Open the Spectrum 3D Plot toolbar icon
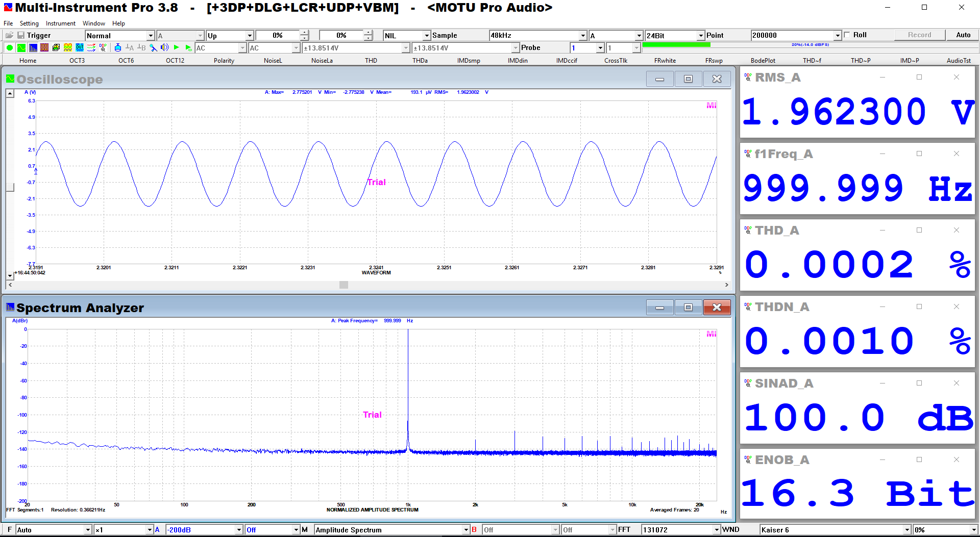 [x=56, y=47]
